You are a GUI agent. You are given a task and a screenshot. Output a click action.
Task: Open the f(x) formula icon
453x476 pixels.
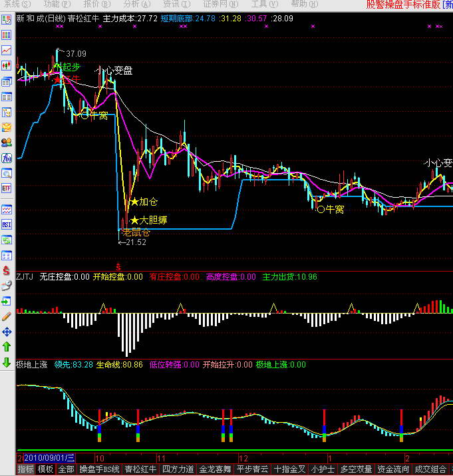(7, 158)
